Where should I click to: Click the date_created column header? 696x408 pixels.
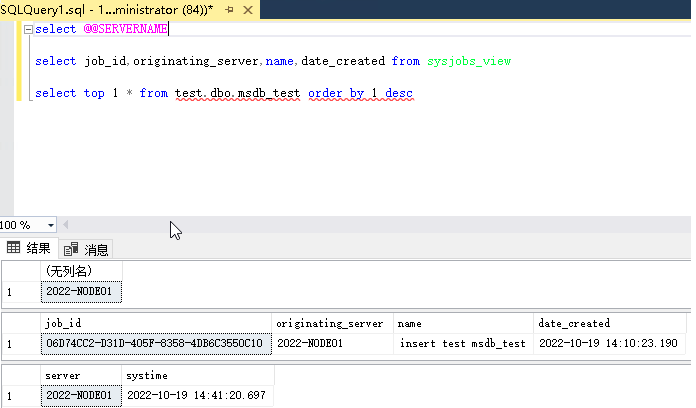(x=609, y=323)
